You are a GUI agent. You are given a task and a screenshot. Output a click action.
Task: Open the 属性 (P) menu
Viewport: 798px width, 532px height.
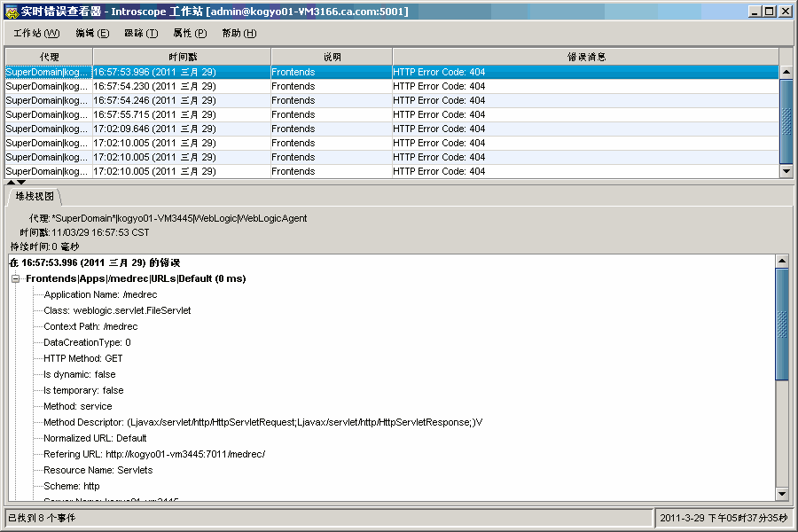(x=190, y=33)
